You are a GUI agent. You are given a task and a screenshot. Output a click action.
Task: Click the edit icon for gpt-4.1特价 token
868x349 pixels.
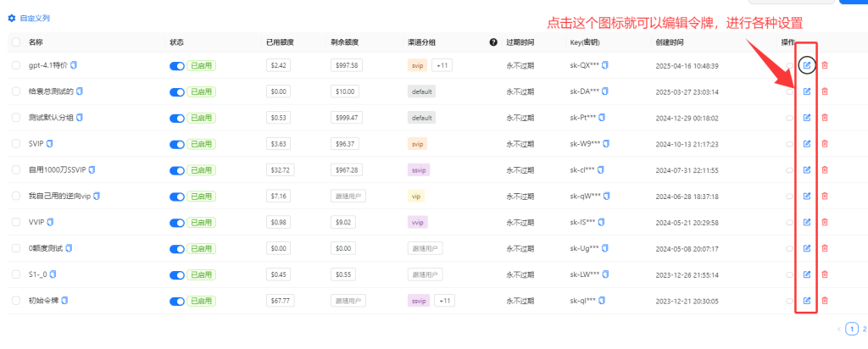coord(807,65)
